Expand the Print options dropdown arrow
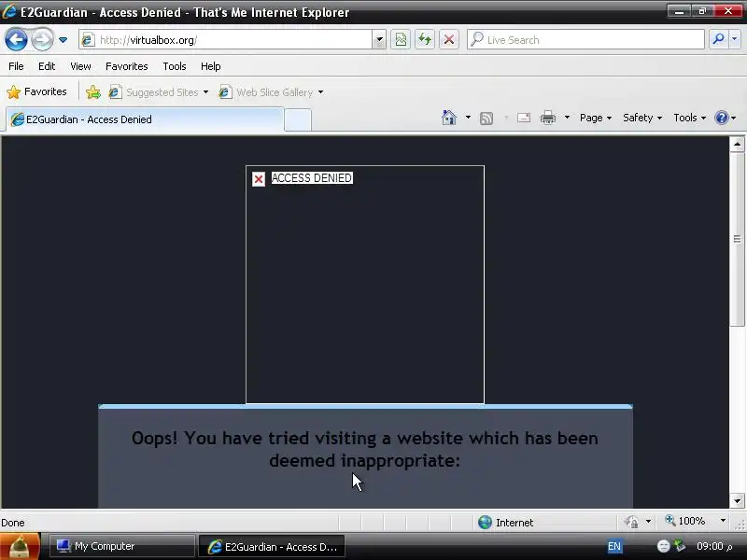 (x=567, y=118)
